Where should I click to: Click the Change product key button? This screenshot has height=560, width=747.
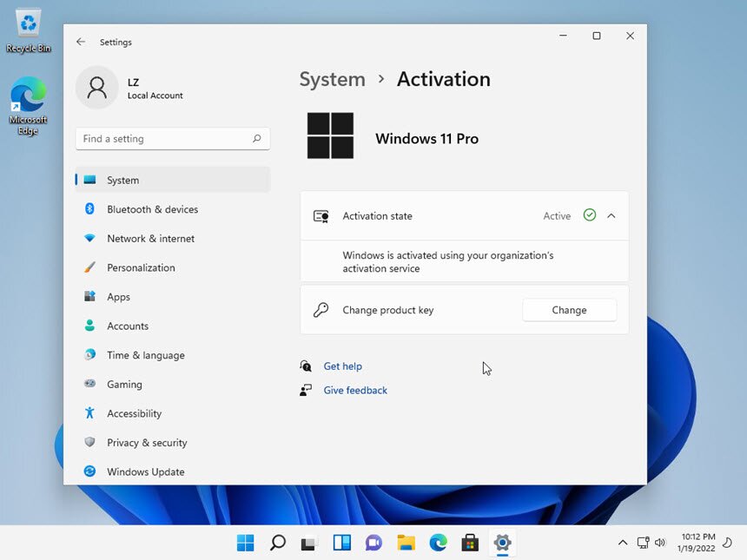(569, 310)
